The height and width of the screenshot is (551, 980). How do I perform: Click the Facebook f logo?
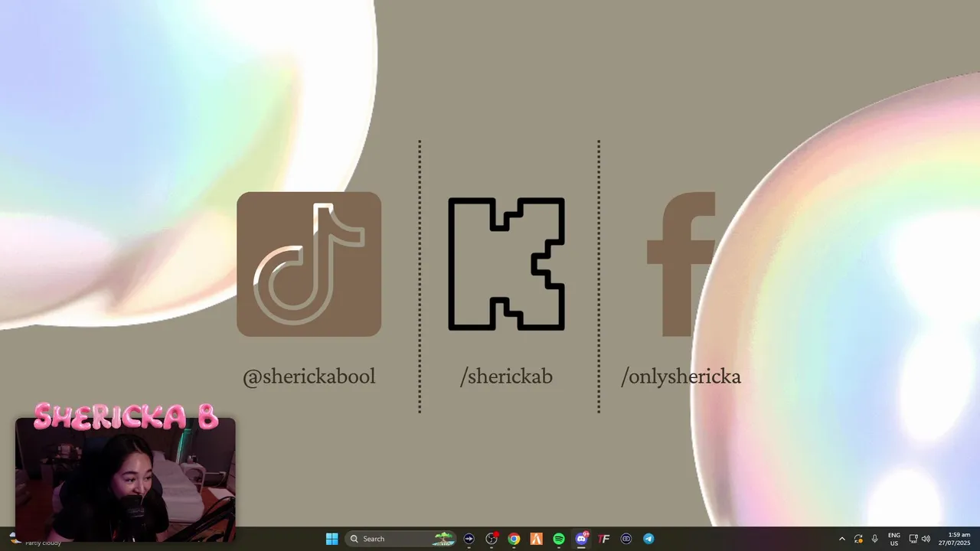click(x=681, y=264)
